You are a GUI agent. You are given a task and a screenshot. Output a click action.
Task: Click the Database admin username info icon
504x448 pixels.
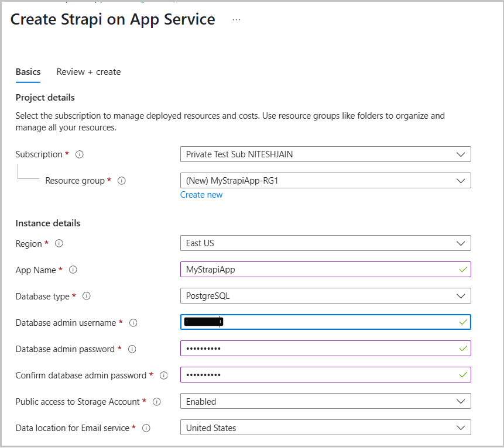pos(133,323)
